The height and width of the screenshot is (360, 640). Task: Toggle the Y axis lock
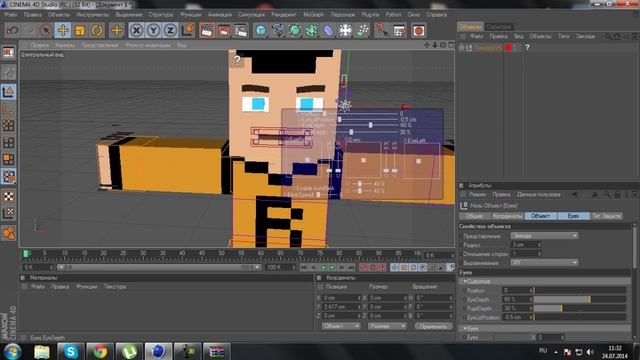point(153,31)
